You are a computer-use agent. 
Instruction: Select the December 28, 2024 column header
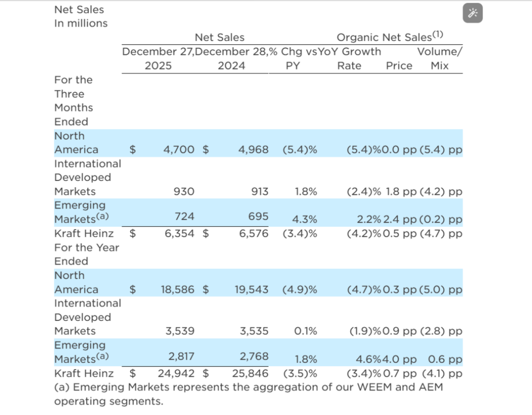pos(231,59)
